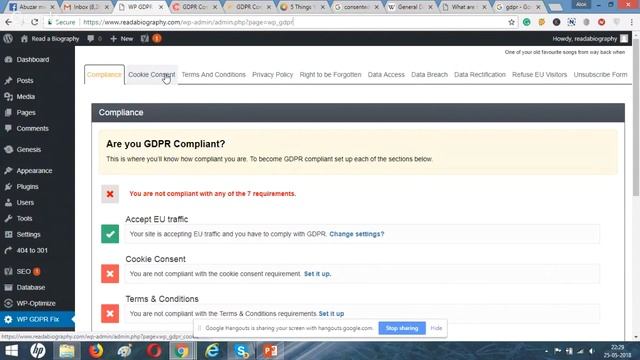The height and width of the screenshot is (360, 640).
Task: Launch Firefox from the taskbar
Action: coord(96,351)
